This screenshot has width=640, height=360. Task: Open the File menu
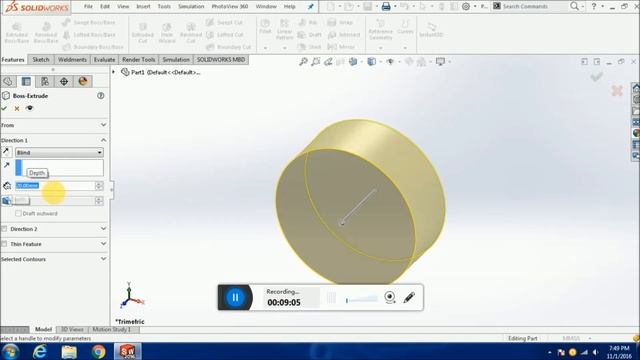(x=88, y=7)
